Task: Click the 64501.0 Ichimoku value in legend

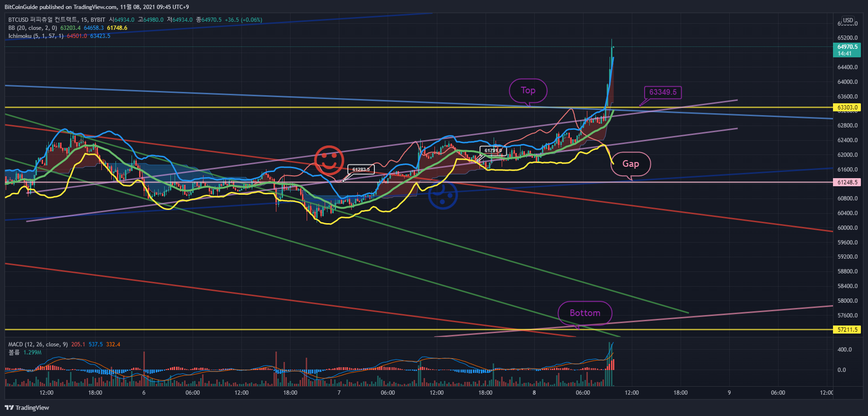Action: 77,36
